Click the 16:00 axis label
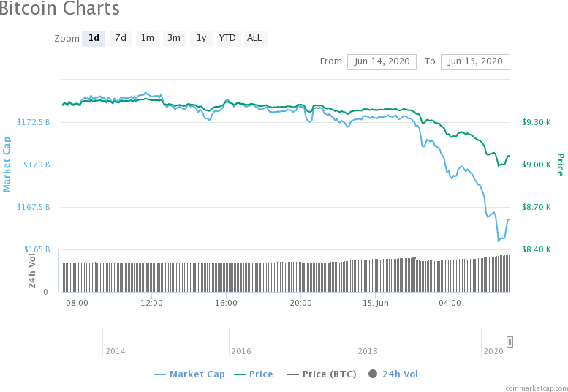The image size is (568, 392). [x=226, y=303]
